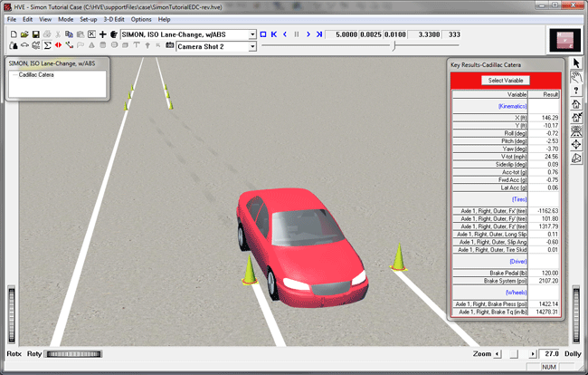
Task: Click the Select Variable button
Action: tap(506, 81)
